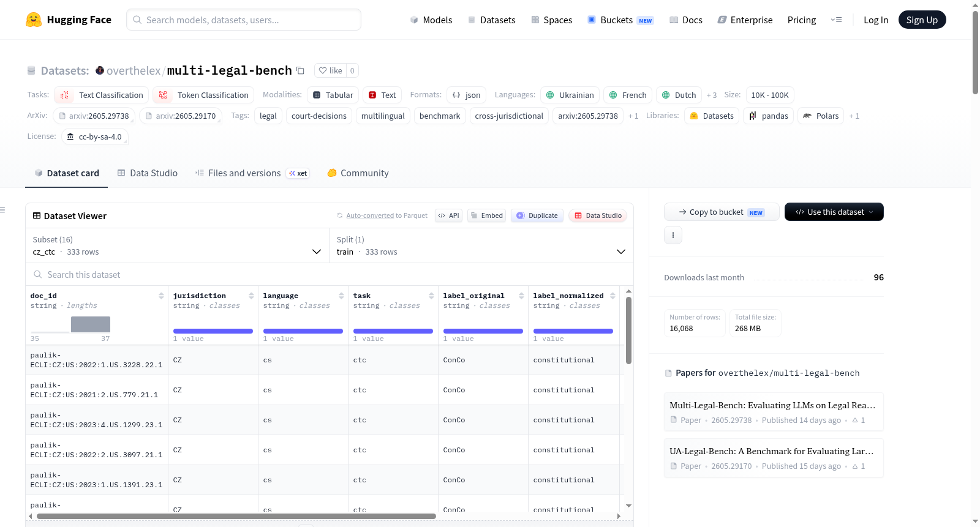Filter by Text Classification task tag
Viewport: 980px width, 527px height.
pos(102,95)
